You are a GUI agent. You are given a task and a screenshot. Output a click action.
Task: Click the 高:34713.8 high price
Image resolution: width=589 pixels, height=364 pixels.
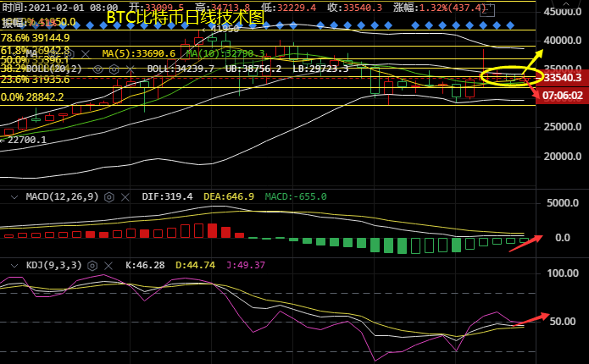pos(222,8)
